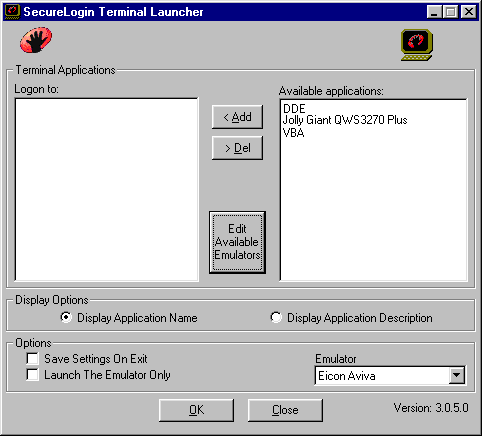This screenshot has width=482, height=436.
Task: Click inside the Logon to list box
Action: 107,189
